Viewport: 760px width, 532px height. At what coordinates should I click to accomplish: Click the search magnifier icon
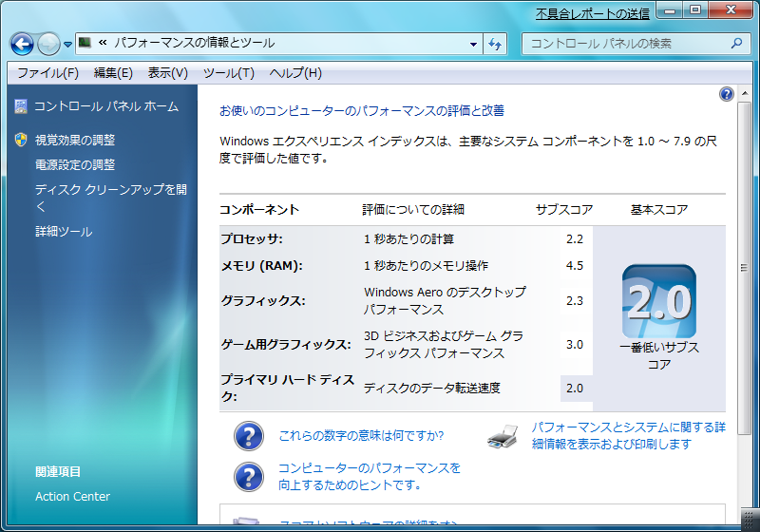737,44
